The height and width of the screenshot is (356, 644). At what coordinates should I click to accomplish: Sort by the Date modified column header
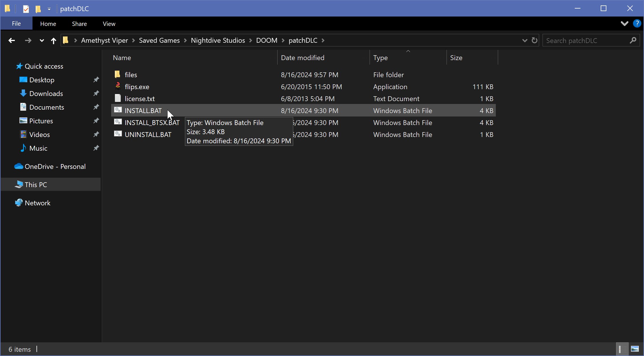coord(303,58)
